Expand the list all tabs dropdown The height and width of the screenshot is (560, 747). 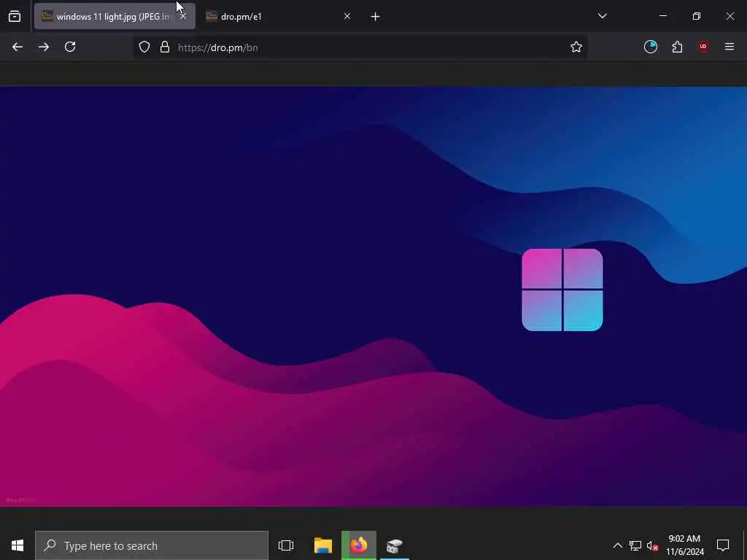coord(602,16)
